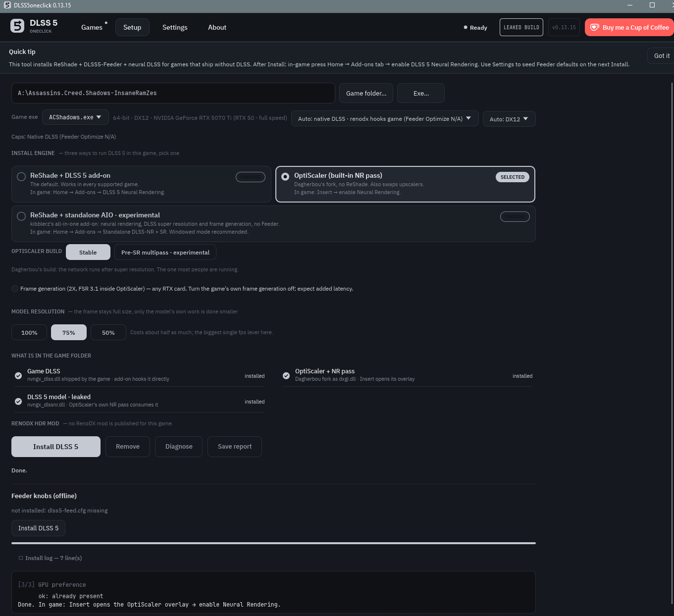
Task: Open the Auto: DX12 API dropdown
Action: (x=509, y=119)
